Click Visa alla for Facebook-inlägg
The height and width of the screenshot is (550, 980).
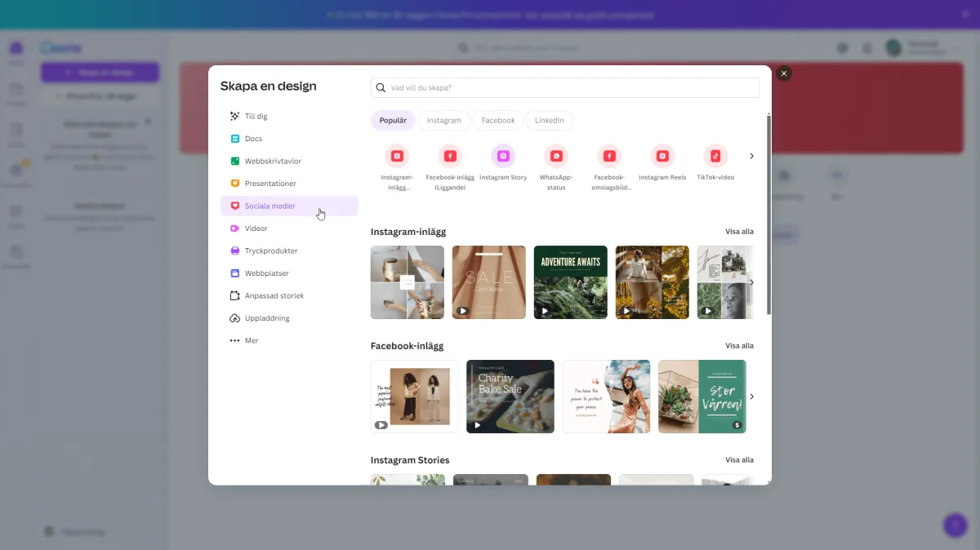point(739,346)
